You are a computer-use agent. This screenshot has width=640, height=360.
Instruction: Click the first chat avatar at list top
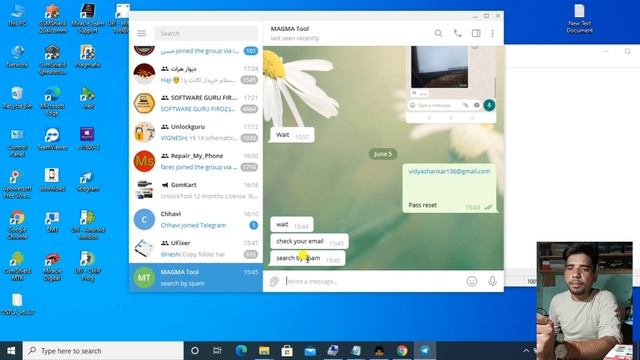point(144,50)
